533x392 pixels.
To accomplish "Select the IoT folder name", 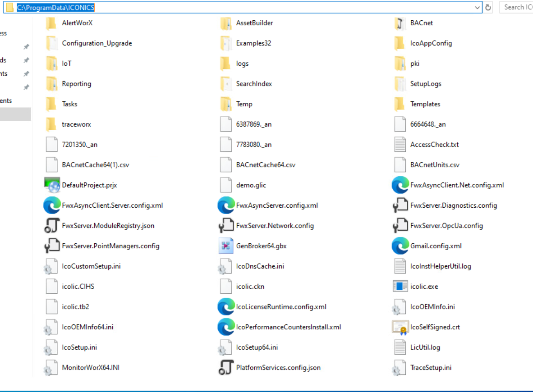I will [x=67, y=64].
